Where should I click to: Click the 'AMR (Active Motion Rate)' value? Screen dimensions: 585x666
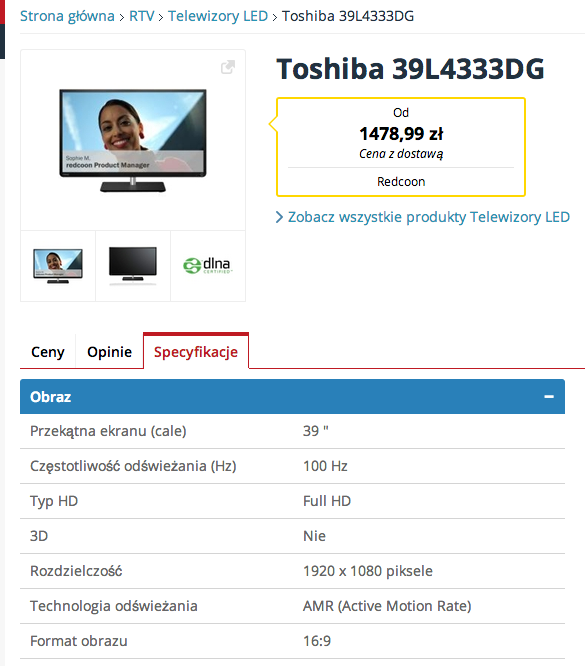click(x=387, y=606)
